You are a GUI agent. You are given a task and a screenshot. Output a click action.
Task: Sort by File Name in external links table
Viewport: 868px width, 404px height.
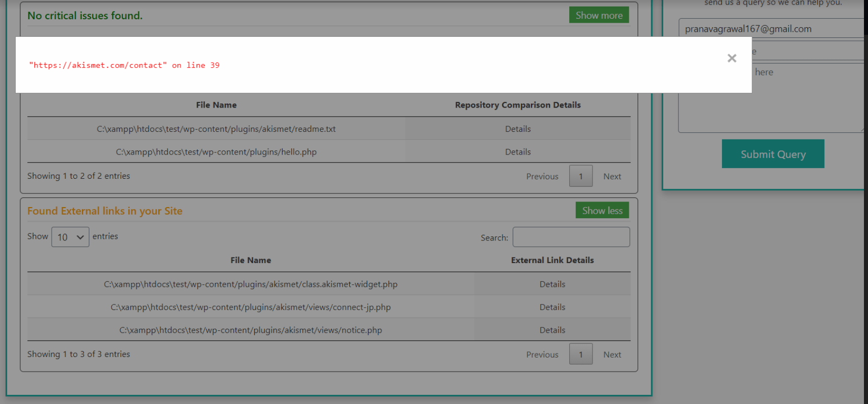click(x=251, y=260)
